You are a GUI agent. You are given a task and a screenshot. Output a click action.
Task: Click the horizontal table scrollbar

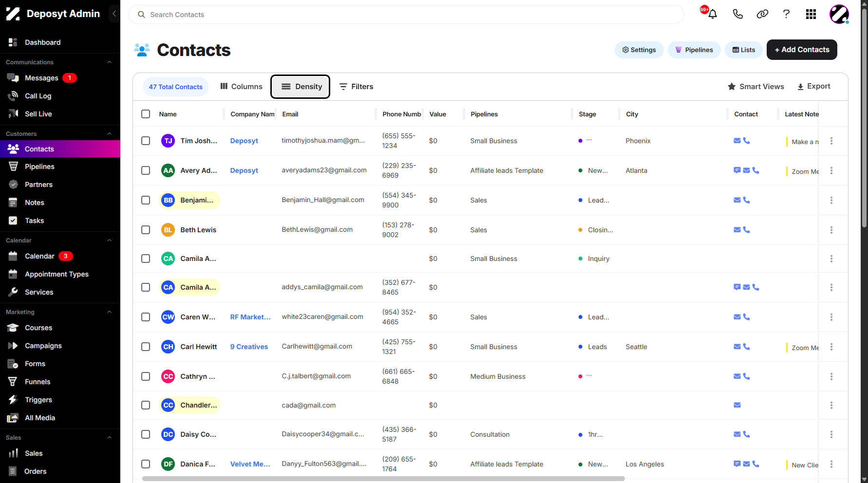383,479
